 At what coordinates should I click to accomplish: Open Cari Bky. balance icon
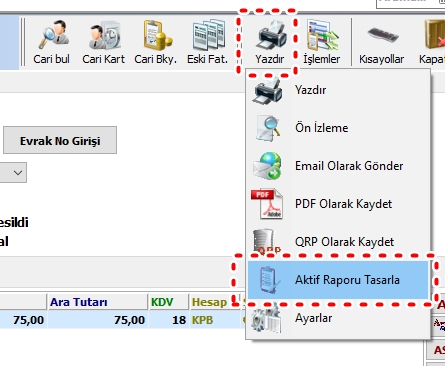[x=156, y=42]
